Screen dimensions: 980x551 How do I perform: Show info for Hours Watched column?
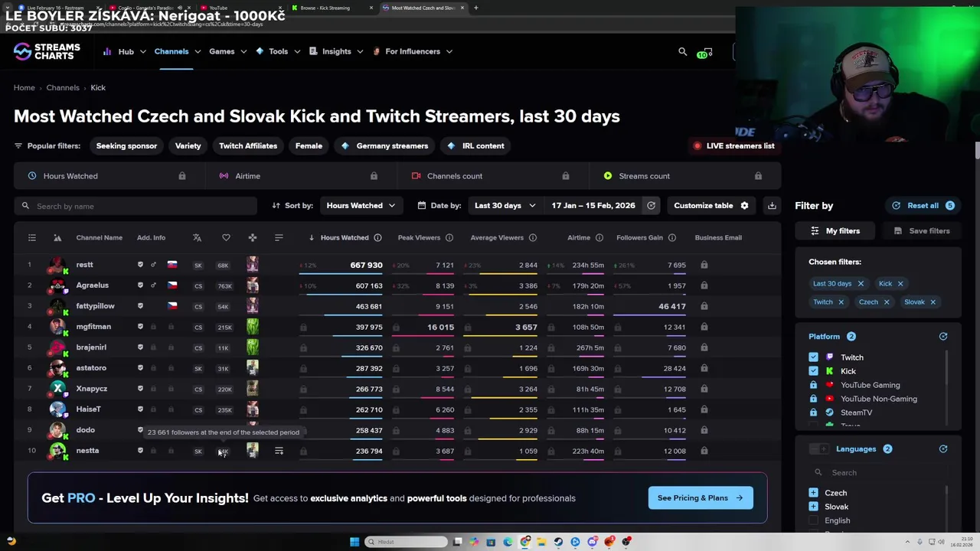pyautogui.click(x=377, y=238)
